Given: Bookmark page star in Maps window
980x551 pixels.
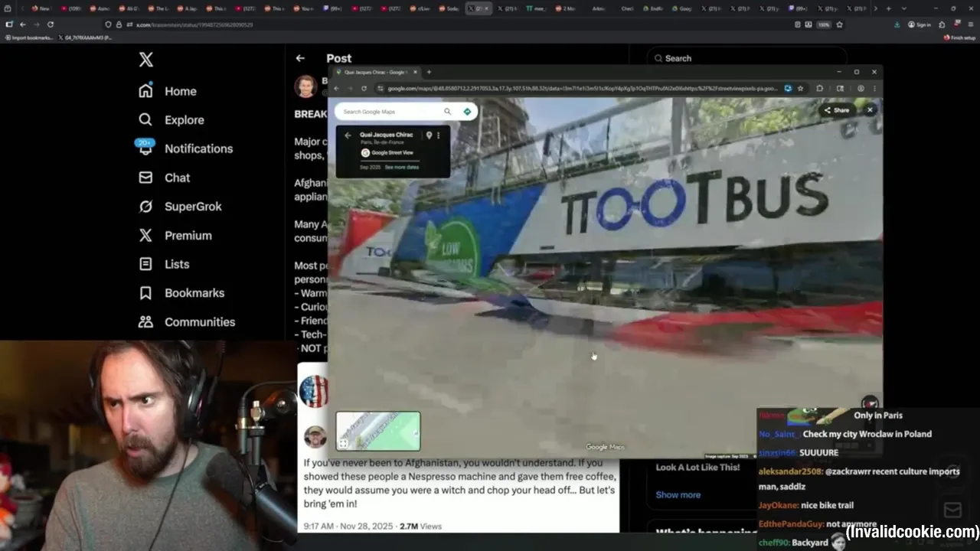Looking at the screenshot, I should (801, 88).
